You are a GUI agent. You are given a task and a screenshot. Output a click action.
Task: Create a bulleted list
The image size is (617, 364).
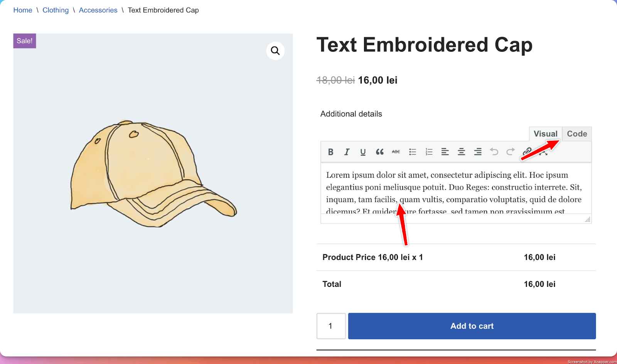pos(412,152)
